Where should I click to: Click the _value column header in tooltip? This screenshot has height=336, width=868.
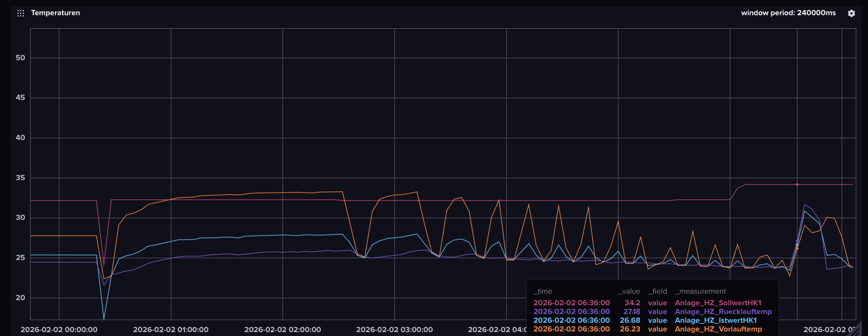[x=629, y=291]
